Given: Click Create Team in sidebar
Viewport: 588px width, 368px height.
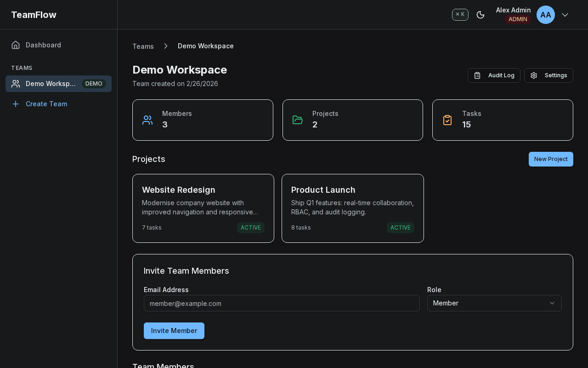Looking at the screenshot, I should [46, 104].
